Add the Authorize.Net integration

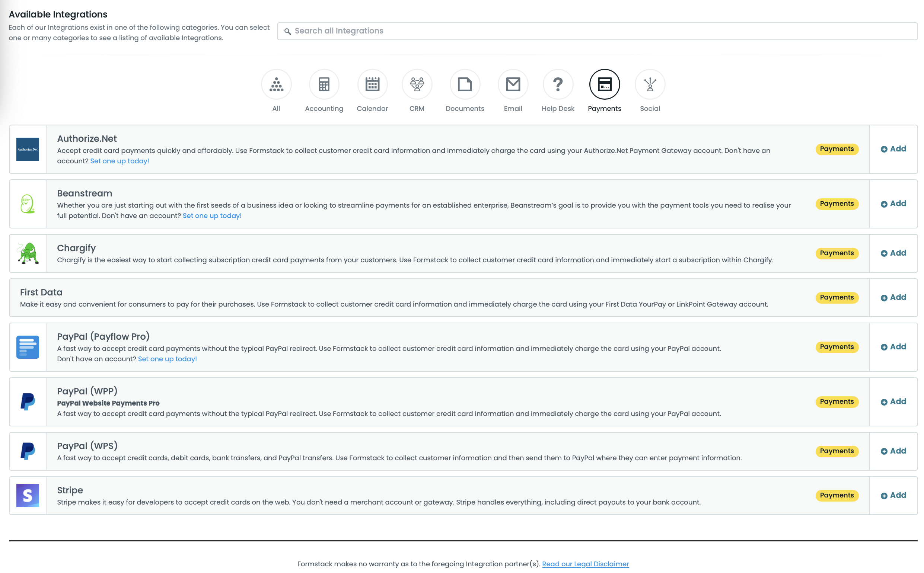(x=893, y=149)
